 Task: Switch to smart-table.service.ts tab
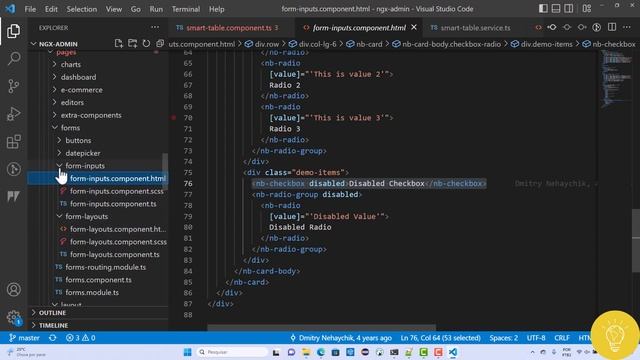tap(475, 27)
